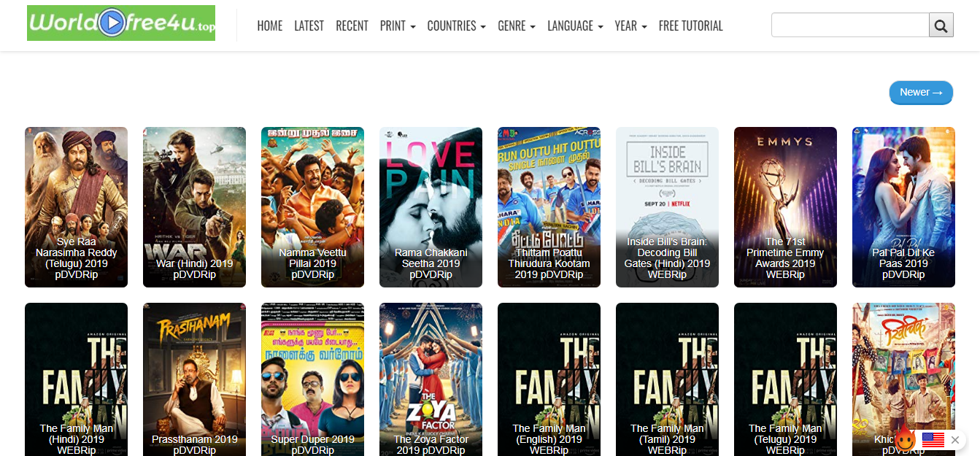Close the flag widget with the X icon
The image size is (980, 456).
coord(955,440)
